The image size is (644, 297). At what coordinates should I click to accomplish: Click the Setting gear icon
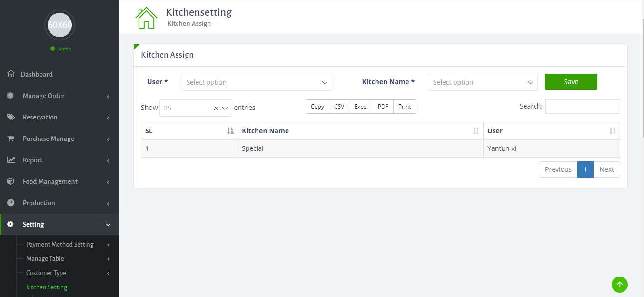point(11,224)
